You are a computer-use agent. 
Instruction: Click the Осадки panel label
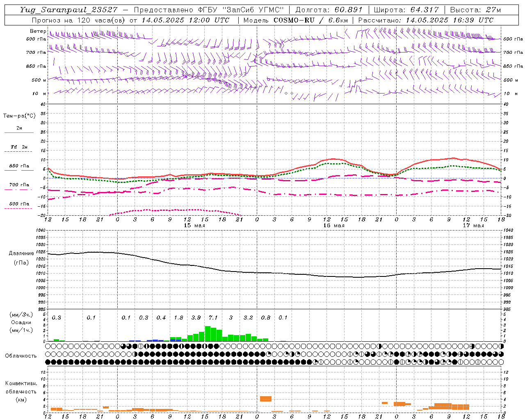click(x=21, y=322)
